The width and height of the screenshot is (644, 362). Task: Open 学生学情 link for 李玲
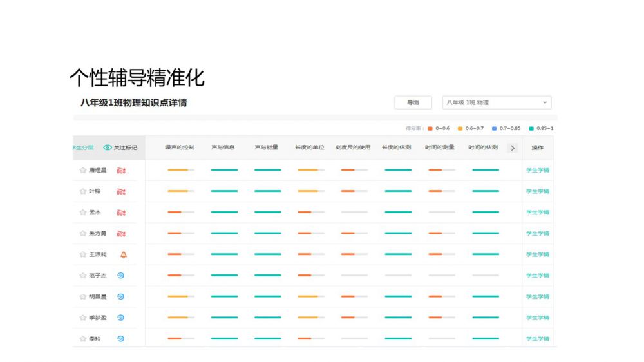tap(537, 339)
